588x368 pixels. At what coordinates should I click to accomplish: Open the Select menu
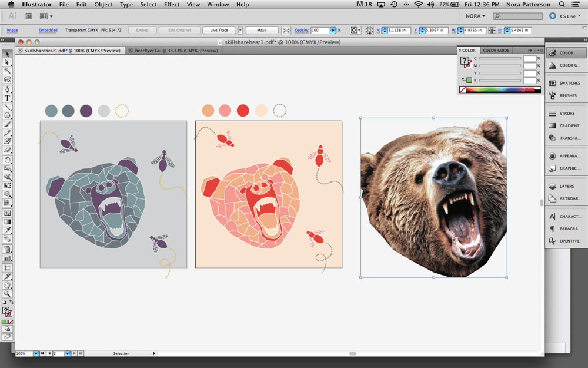(148, 5)
